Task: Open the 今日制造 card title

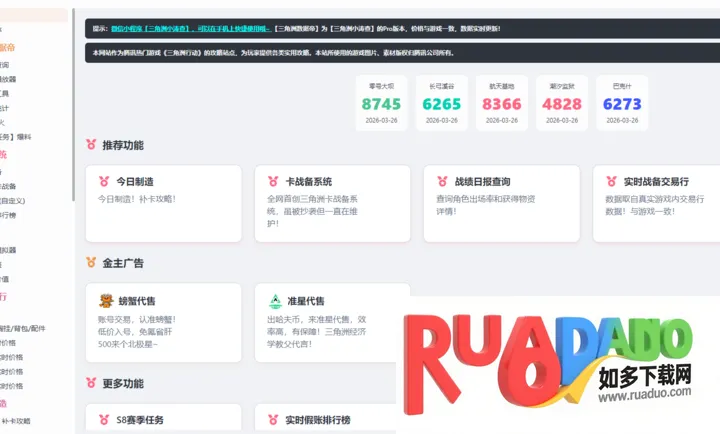Action: click(132, 182)
